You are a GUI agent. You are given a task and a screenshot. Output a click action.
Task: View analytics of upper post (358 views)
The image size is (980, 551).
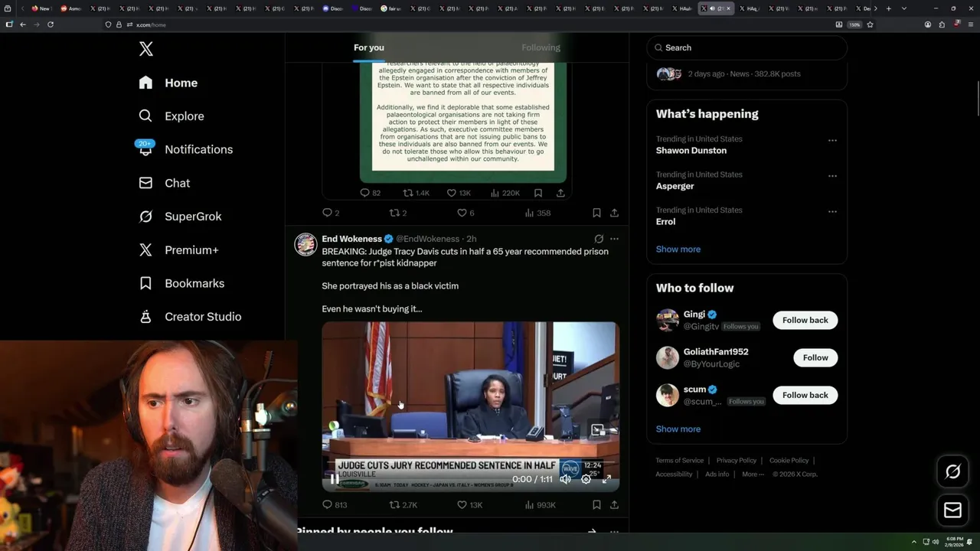pos(537,213)
